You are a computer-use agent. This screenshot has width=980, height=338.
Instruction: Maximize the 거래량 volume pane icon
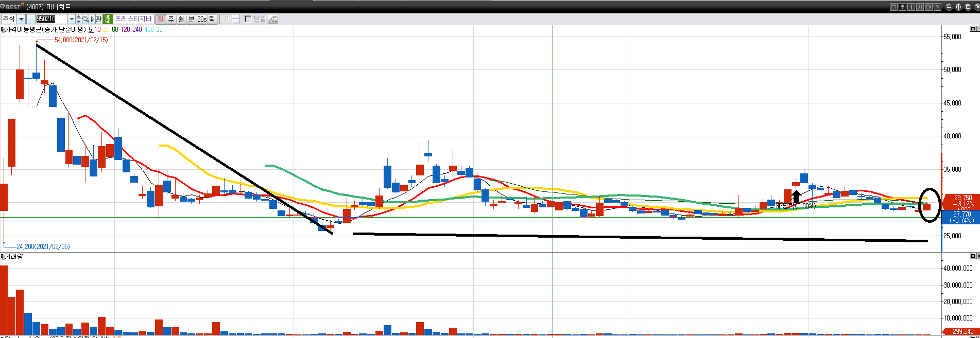click(x=973, y=256)
